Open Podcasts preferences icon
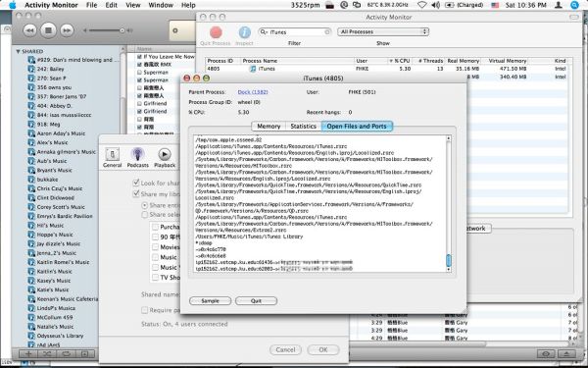 point(137,154)
